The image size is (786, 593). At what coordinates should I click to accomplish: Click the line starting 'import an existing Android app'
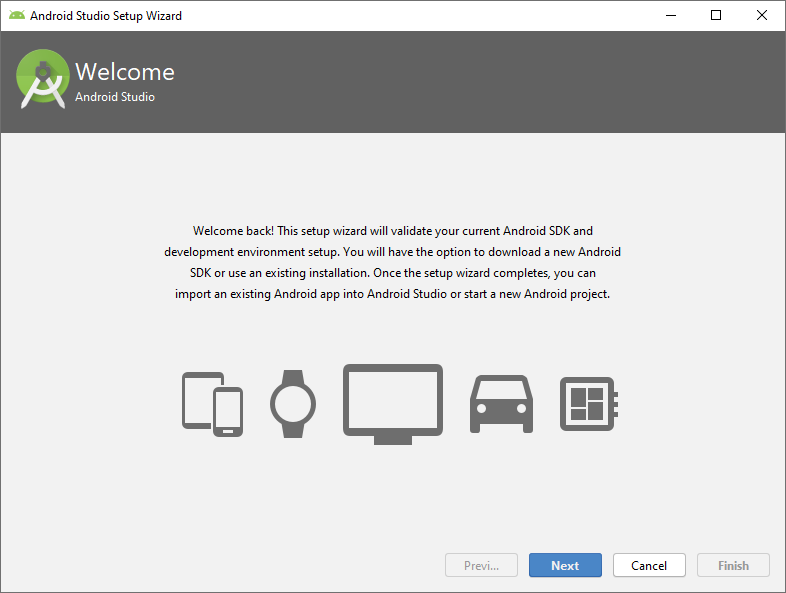click(x=392, y=294)
